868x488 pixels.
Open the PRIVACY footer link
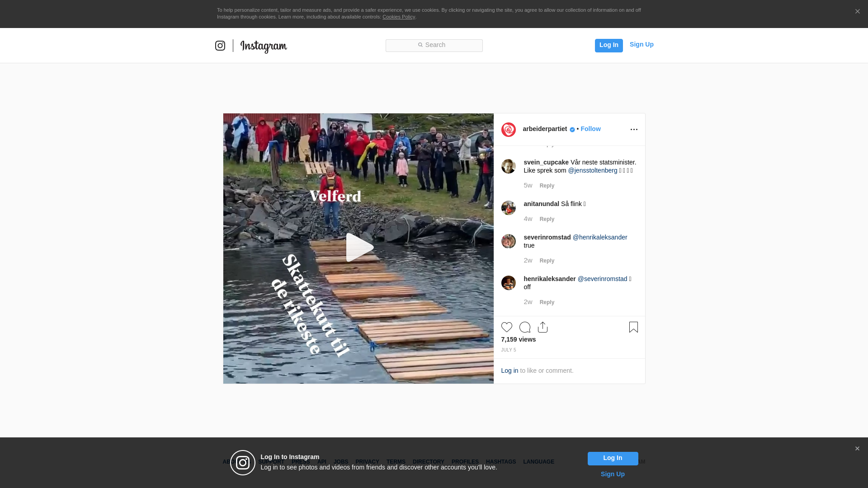[367, 462]
